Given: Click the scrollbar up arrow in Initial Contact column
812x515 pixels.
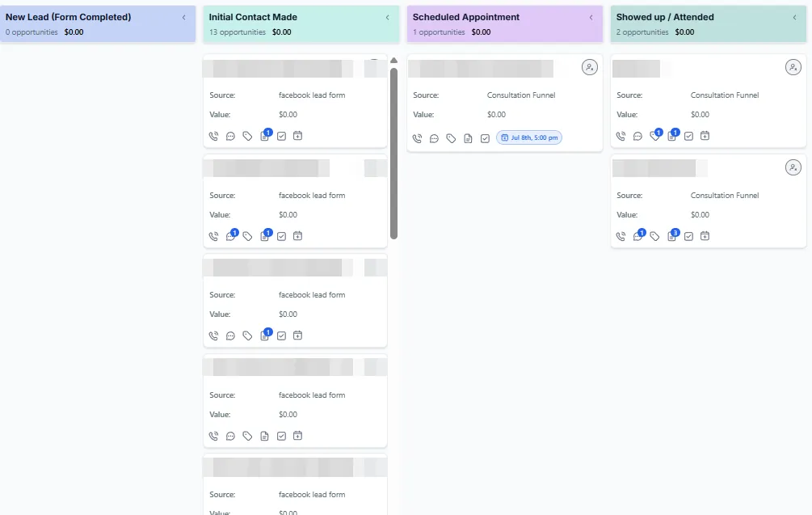Looking at the screenshot, I should click(393, 60).
